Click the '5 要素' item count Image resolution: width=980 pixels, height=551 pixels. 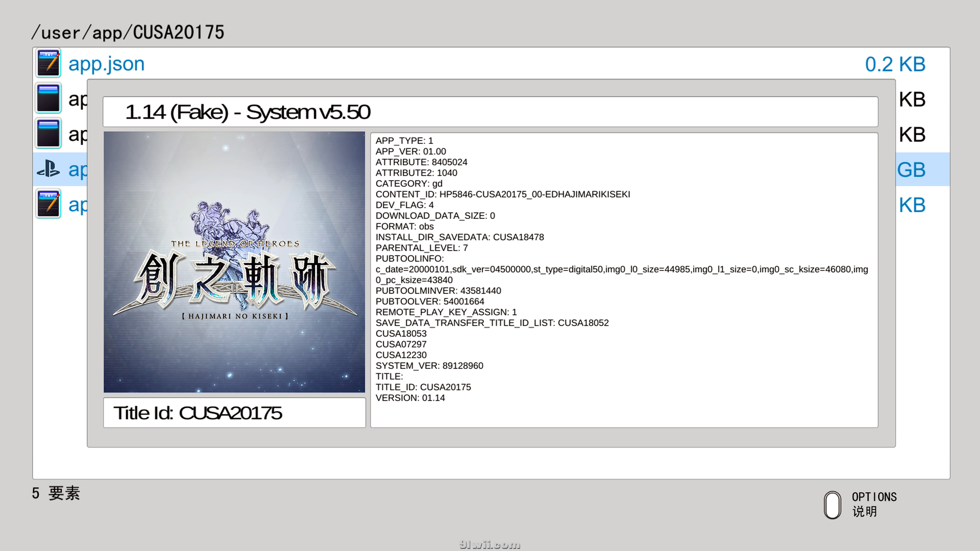[56, 493]
